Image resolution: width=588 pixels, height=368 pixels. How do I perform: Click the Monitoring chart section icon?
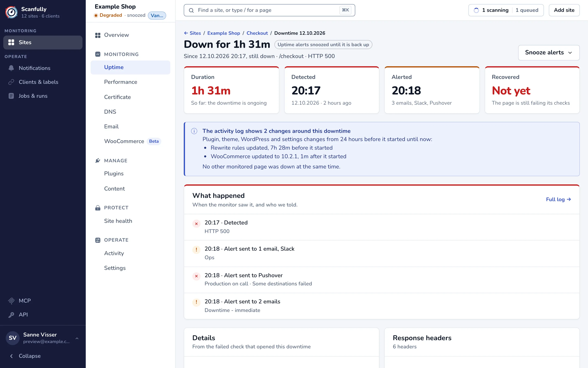click(x=98, y=54)
